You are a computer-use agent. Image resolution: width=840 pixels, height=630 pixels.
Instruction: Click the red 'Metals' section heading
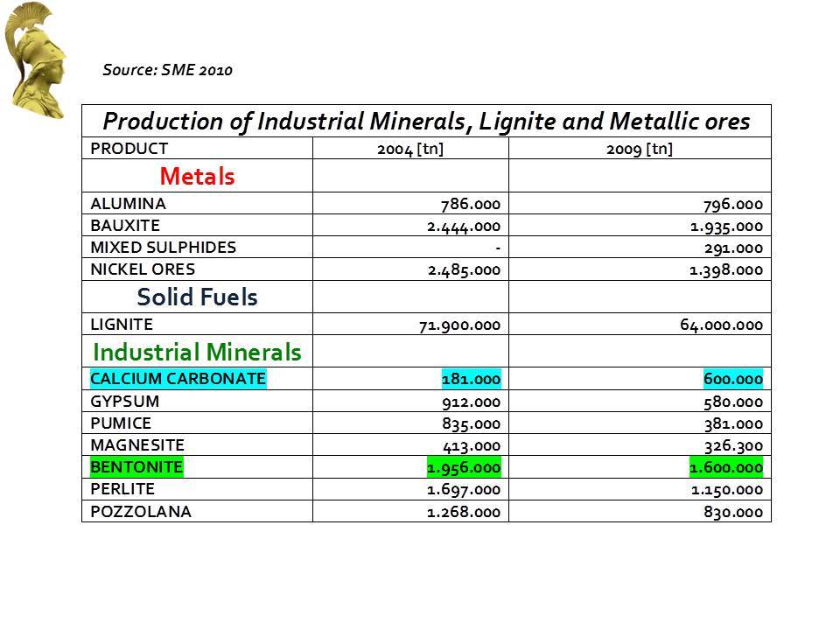[197, 176]
